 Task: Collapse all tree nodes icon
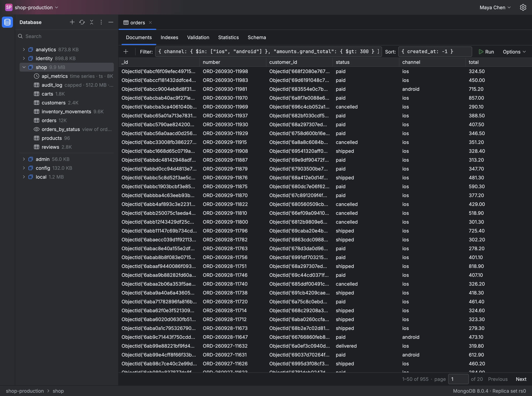tap(91, 22)
